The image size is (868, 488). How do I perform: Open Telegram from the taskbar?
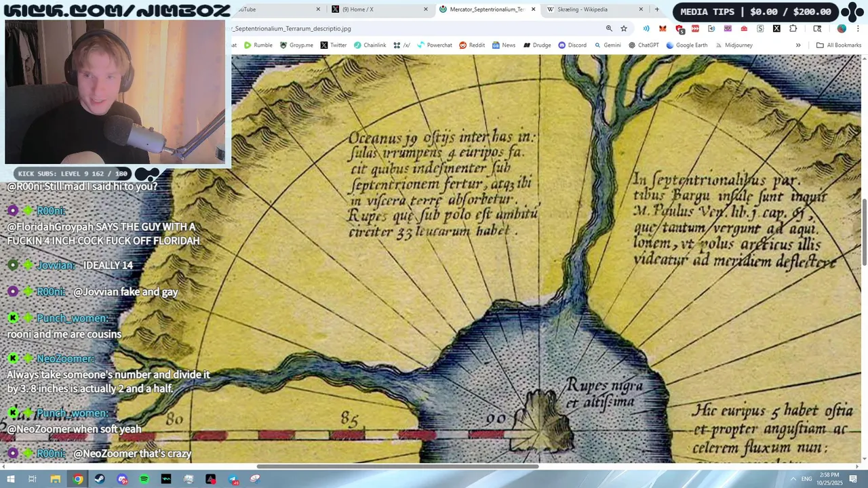point(233,479)
